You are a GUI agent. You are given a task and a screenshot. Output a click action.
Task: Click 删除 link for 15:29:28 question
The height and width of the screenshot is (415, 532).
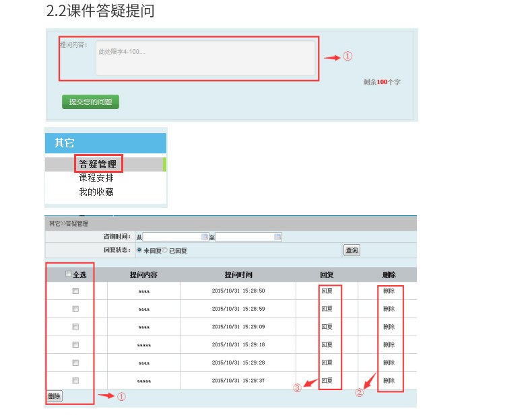389,363
